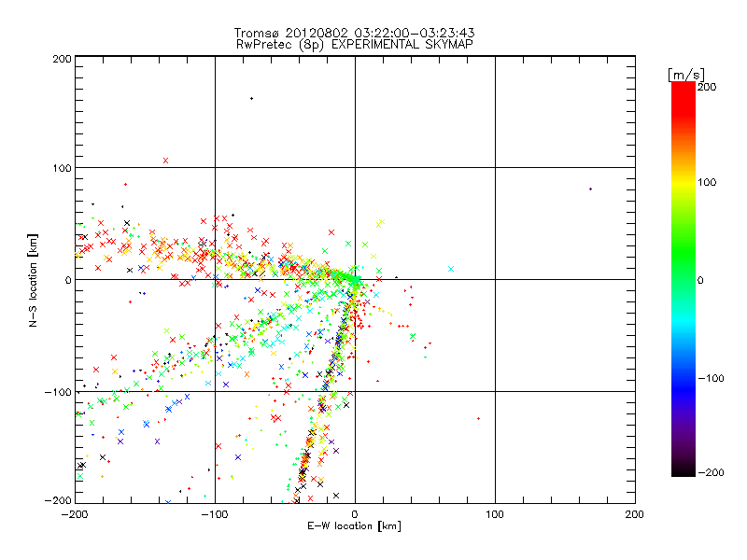
Task: Click the E-W location x-axis label
Action: pyautogui.click(x=354, y=526)
